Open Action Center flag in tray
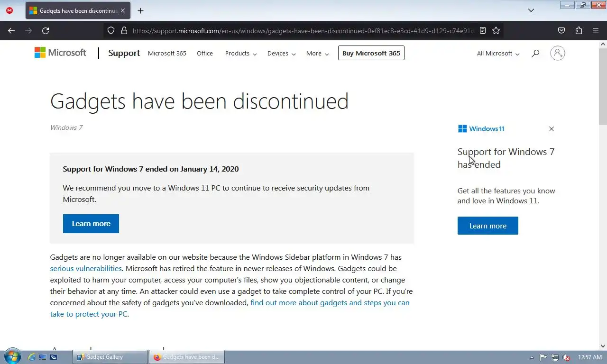The width and height of the screenshot is (607, 364). point(543,357)
